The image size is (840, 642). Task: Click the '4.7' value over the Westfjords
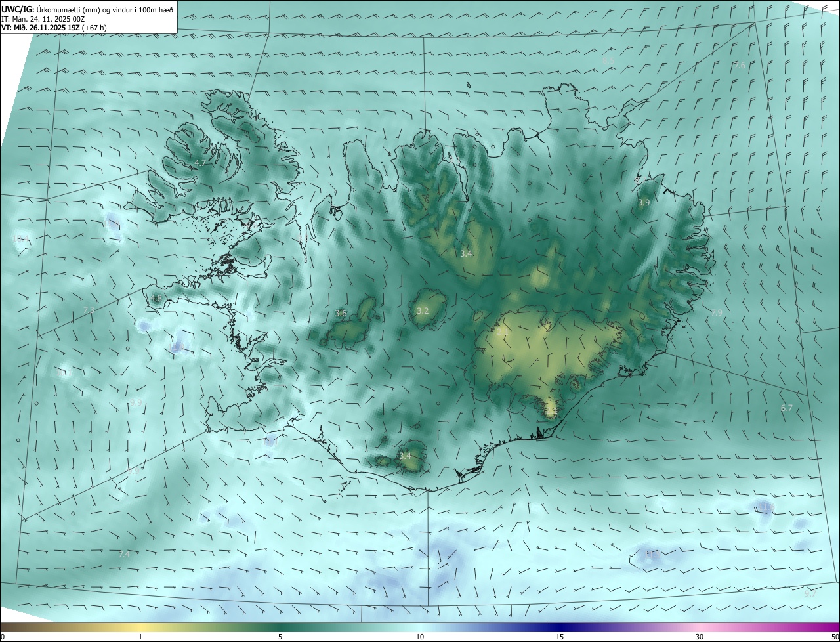point(200,163)
